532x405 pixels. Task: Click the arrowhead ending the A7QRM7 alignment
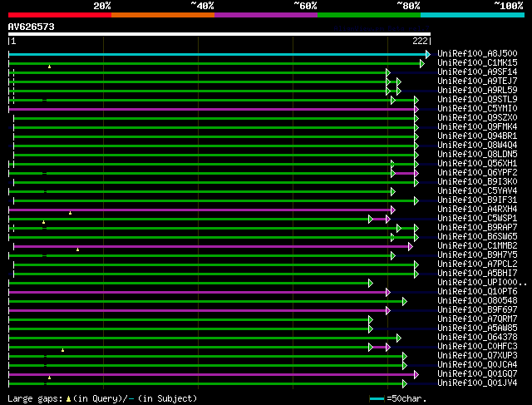(371, 320)
